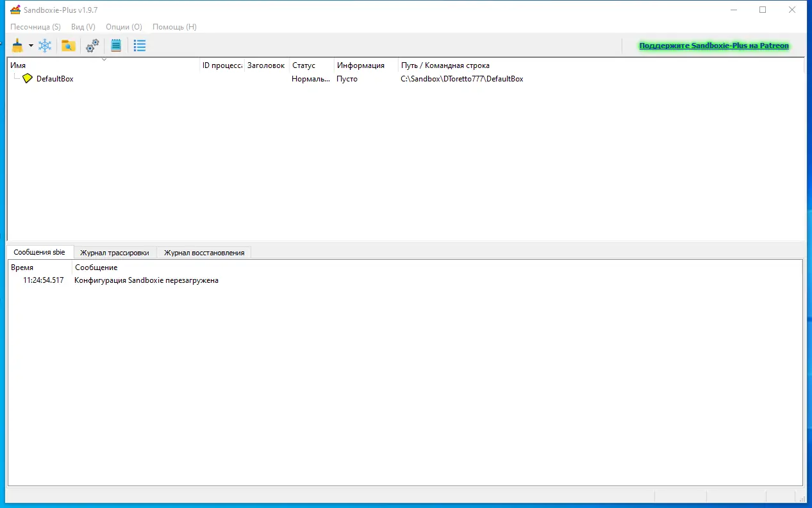The width and height of the screenshot is (812, 508).
Task: Click the snowflake freeze icon
Action: coord(45,46)
